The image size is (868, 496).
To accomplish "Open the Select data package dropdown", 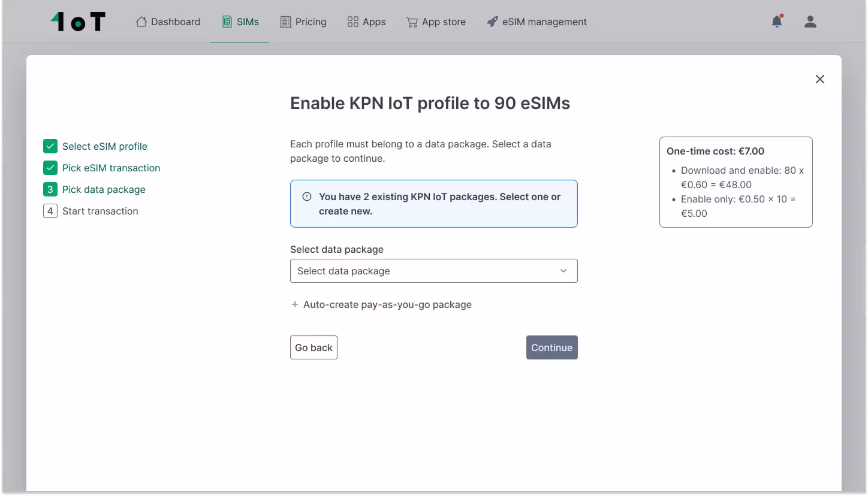I will tap(434, 271).
